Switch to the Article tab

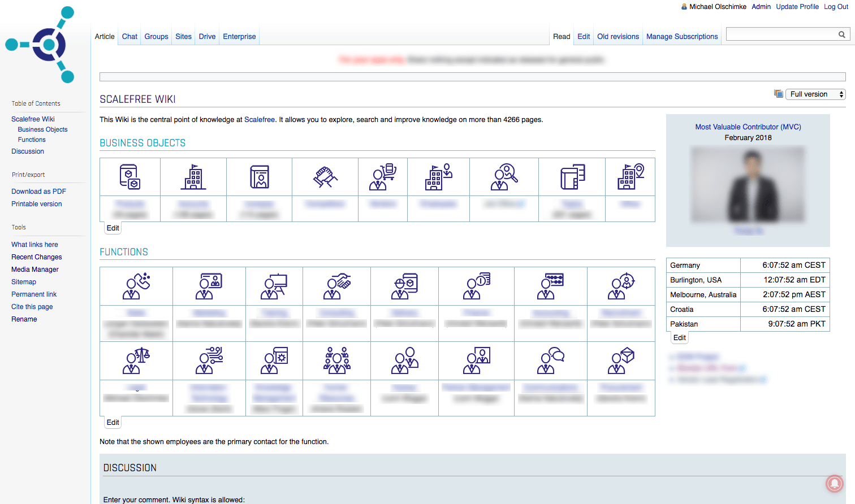click(x=105, y=36)
